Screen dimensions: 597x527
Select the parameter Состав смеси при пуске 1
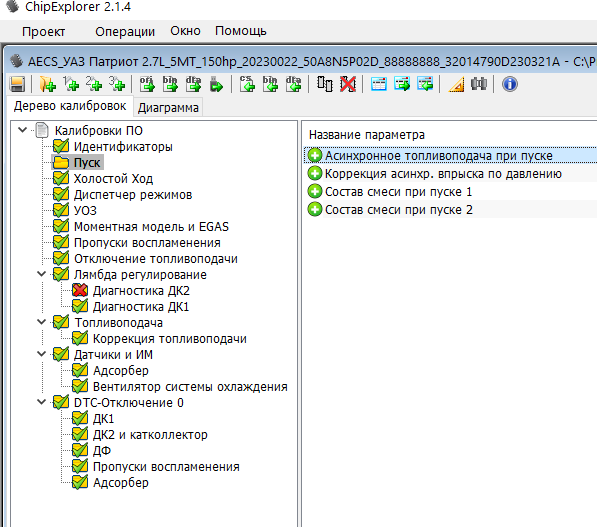(398, 192)
